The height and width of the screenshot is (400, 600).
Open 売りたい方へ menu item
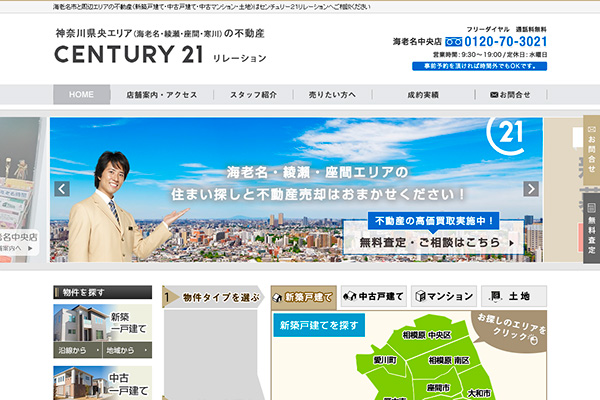(x=333, y=95)
